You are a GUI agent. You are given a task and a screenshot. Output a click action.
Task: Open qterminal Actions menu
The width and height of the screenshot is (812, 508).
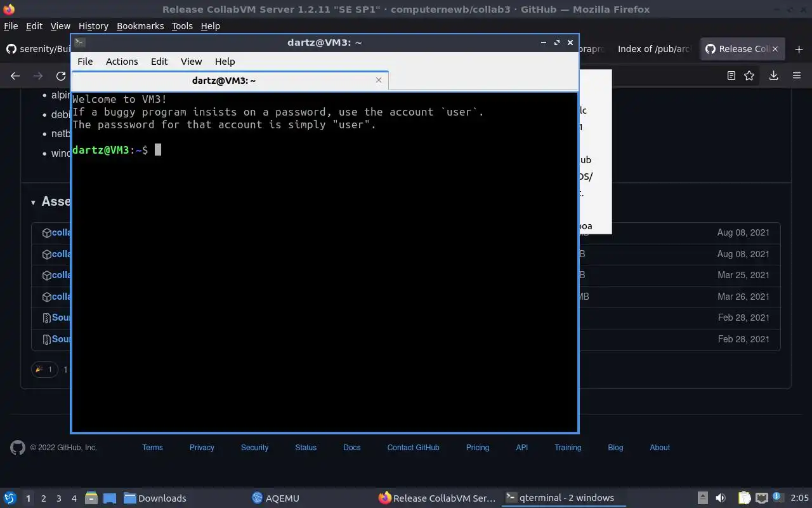[x=122, y=62]
